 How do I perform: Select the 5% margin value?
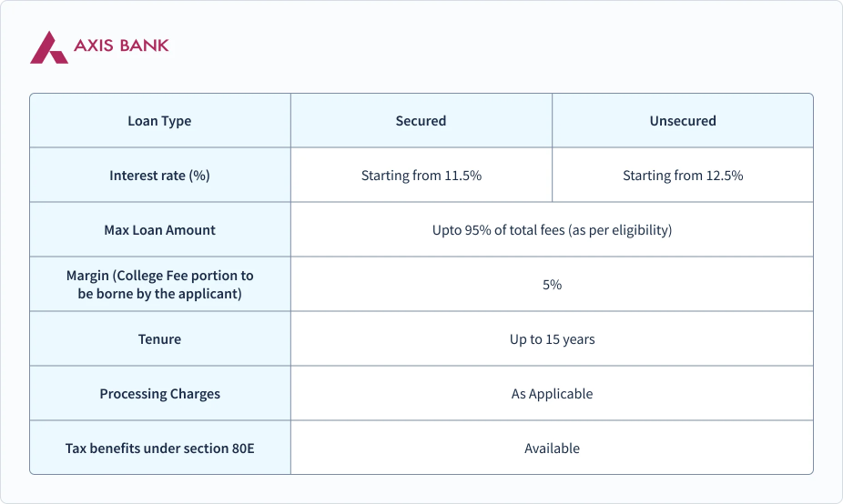click(x=552, y=285)
